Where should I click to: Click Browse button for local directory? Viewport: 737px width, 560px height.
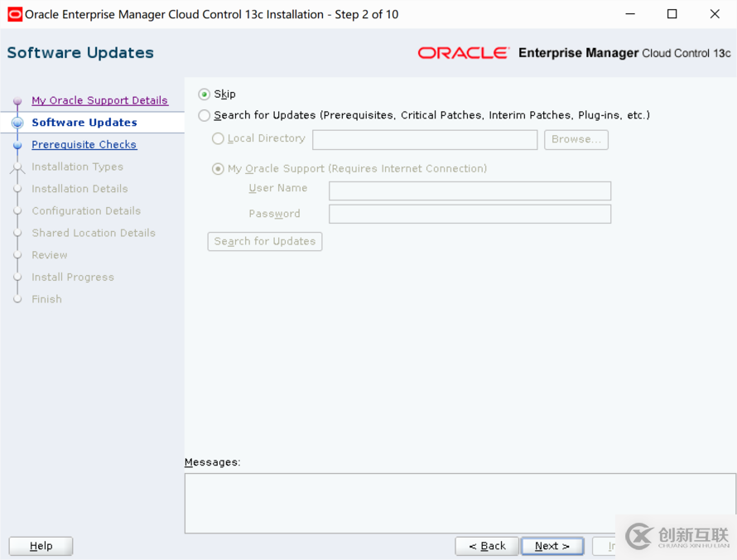coord(576,140)
